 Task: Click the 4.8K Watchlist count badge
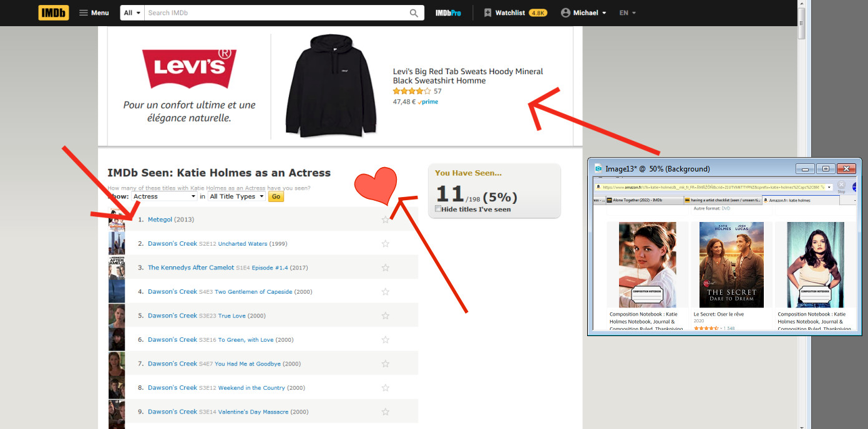537,12
